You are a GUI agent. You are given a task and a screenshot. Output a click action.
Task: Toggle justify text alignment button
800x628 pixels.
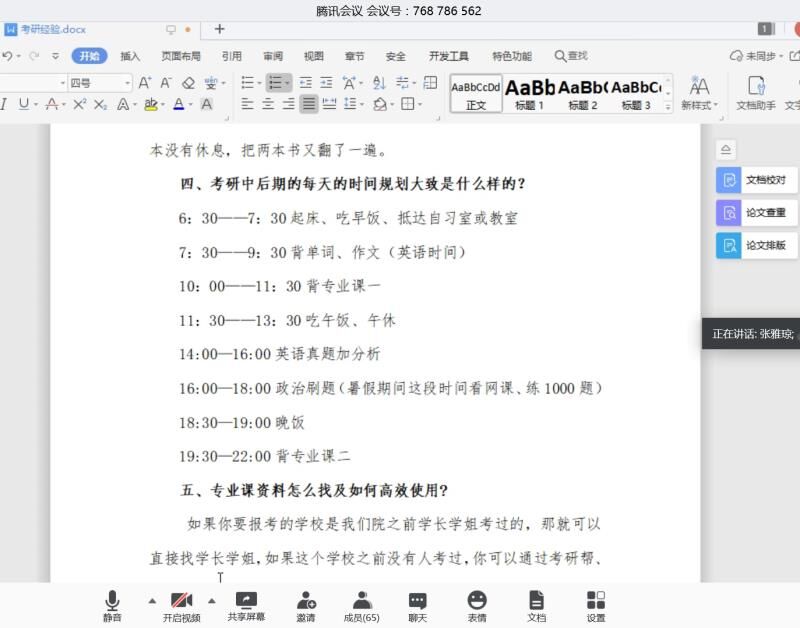tap(309, 104)
